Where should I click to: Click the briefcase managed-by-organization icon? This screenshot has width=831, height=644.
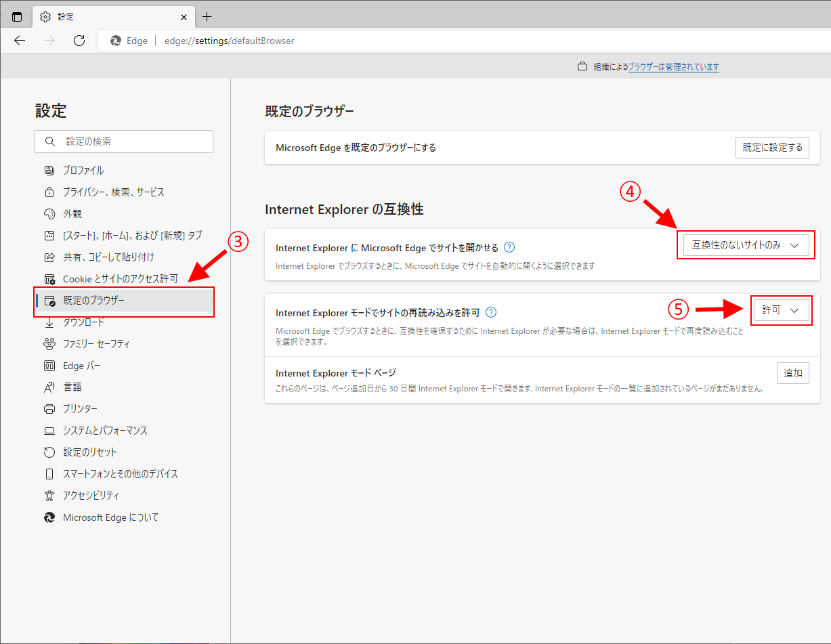[582, 67]
